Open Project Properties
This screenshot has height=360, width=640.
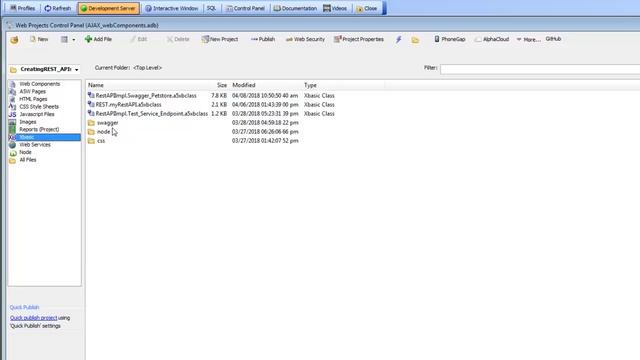359,39
